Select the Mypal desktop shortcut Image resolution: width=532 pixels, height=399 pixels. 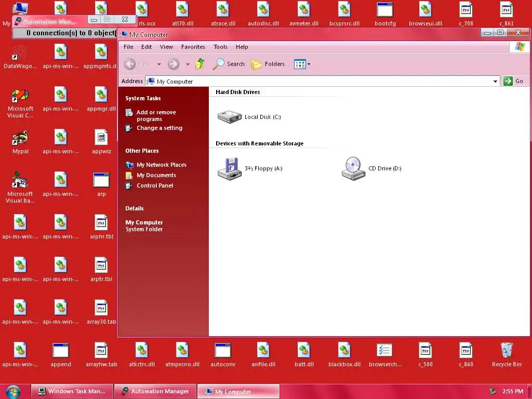tap(20, 142)
